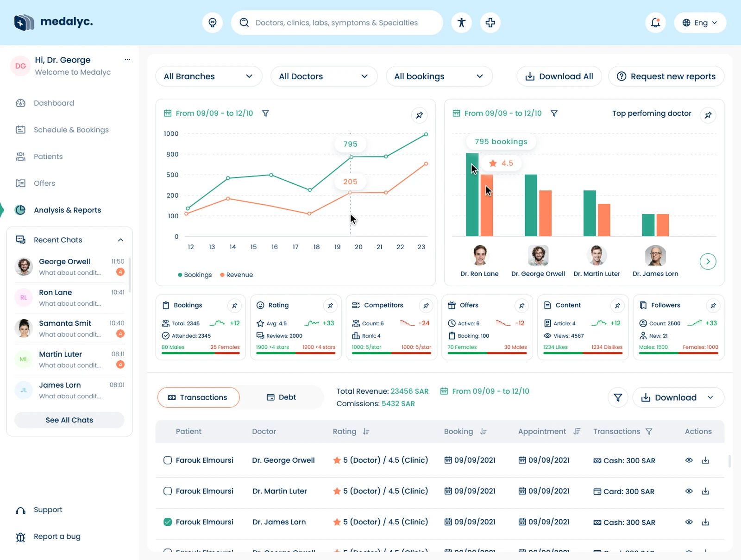This screenshot has height=560, width=741.
Task: Open the three-dot menu beside Dr. George
Action: tap(127, 60)
